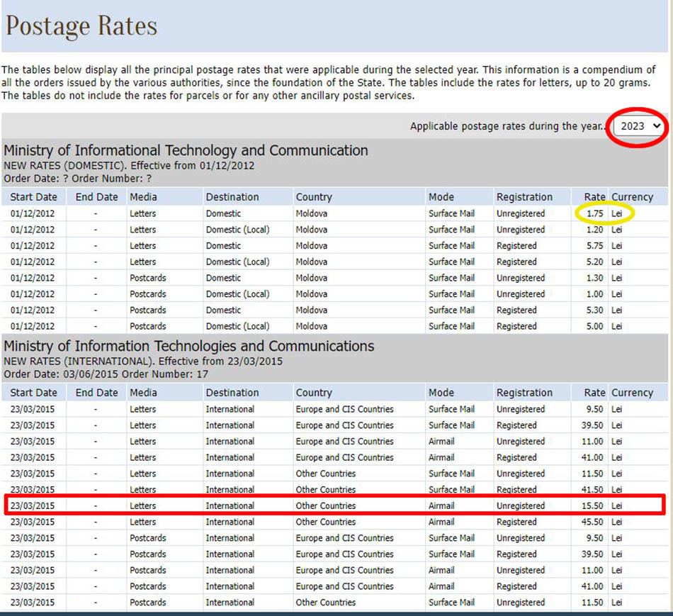Click 'Country' header in international table
Screen dimensions: 673x616
tap(314, 393)
